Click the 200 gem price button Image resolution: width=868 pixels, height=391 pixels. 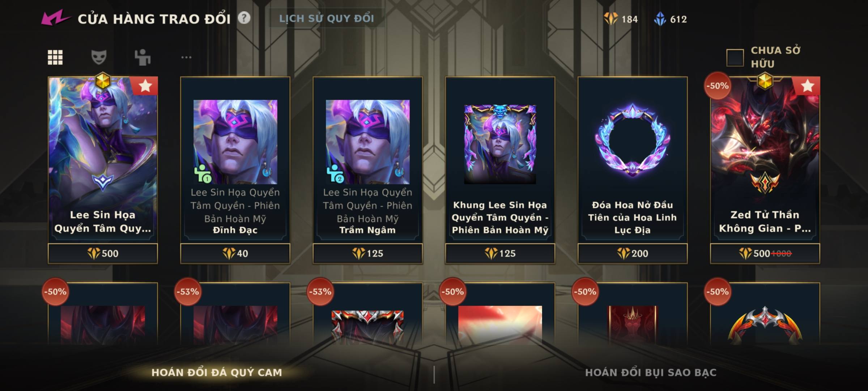632,253
